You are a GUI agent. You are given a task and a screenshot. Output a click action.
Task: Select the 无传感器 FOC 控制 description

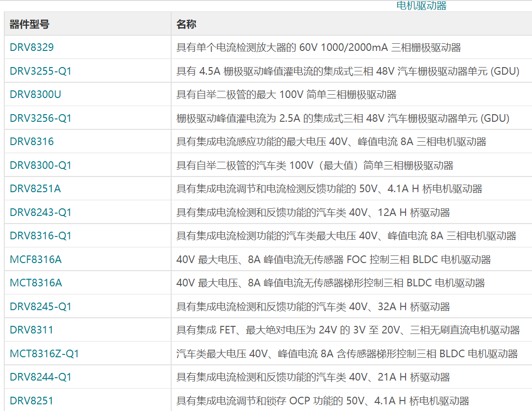pos(334,260)
